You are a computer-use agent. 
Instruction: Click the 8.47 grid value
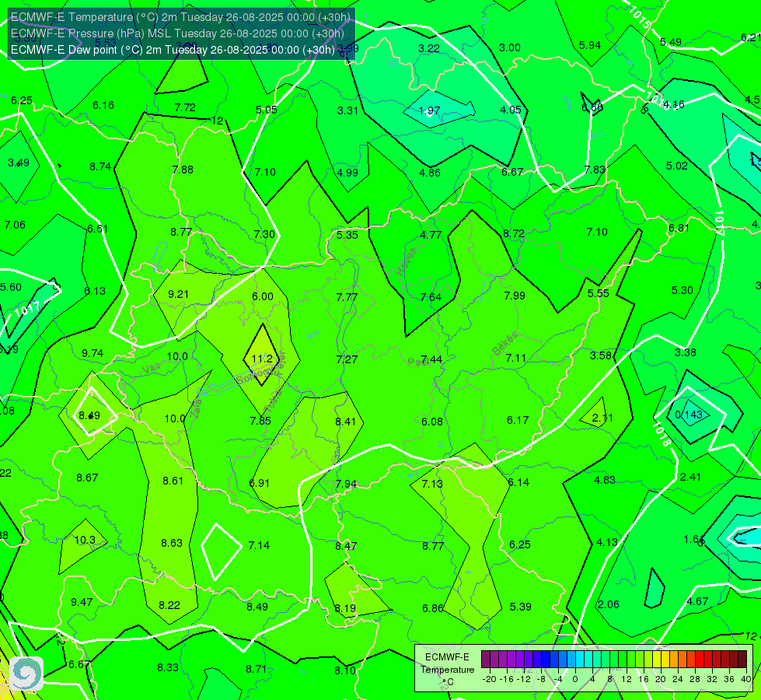[x=346, y=546]
